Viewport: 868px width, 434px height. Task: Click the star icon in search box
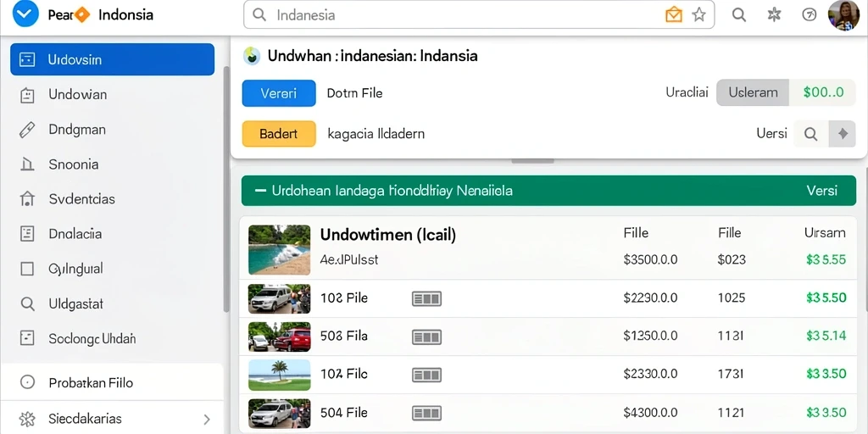coord(699,15)
